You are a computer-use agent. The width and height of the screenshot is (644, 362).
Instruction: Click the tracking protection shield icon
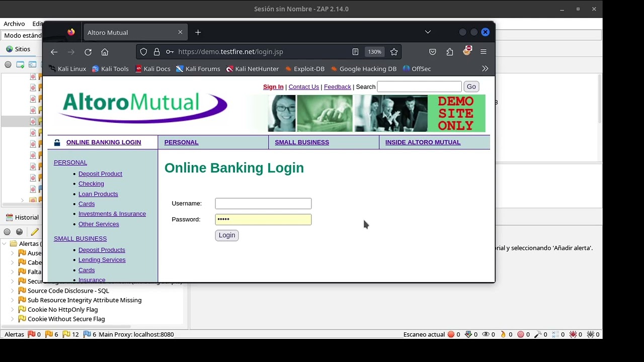144,52
